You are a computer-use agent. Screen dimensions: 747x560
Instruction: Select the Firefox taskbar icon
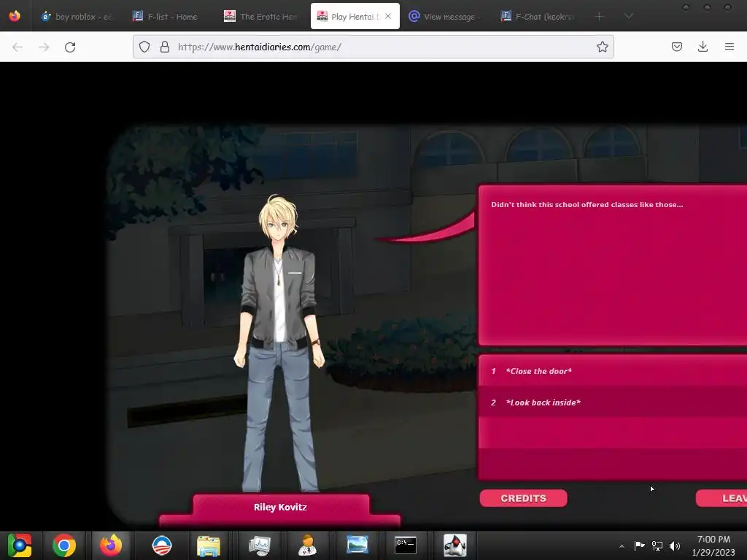coord(111,545)
